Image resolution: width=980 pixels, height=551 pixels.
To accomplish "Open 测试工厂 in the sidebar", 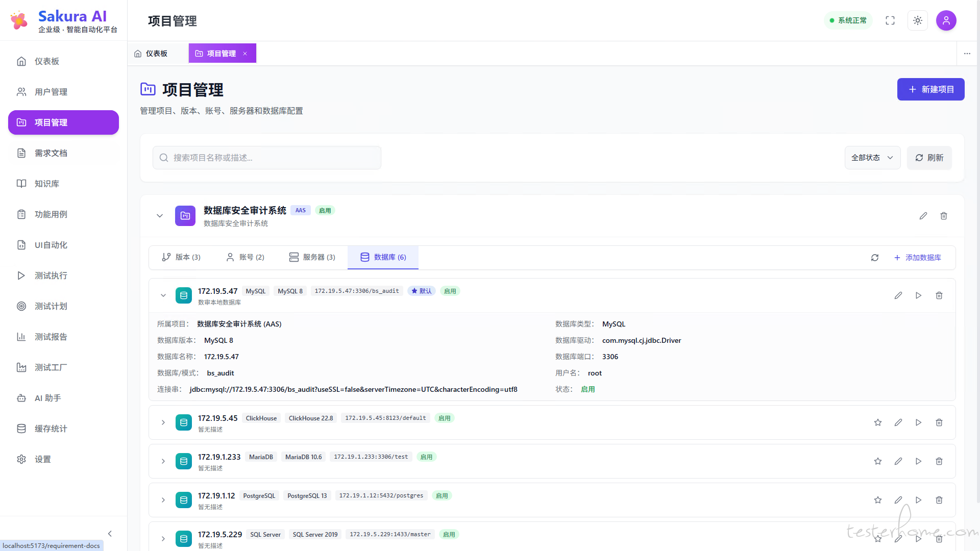I will [51, 367].
